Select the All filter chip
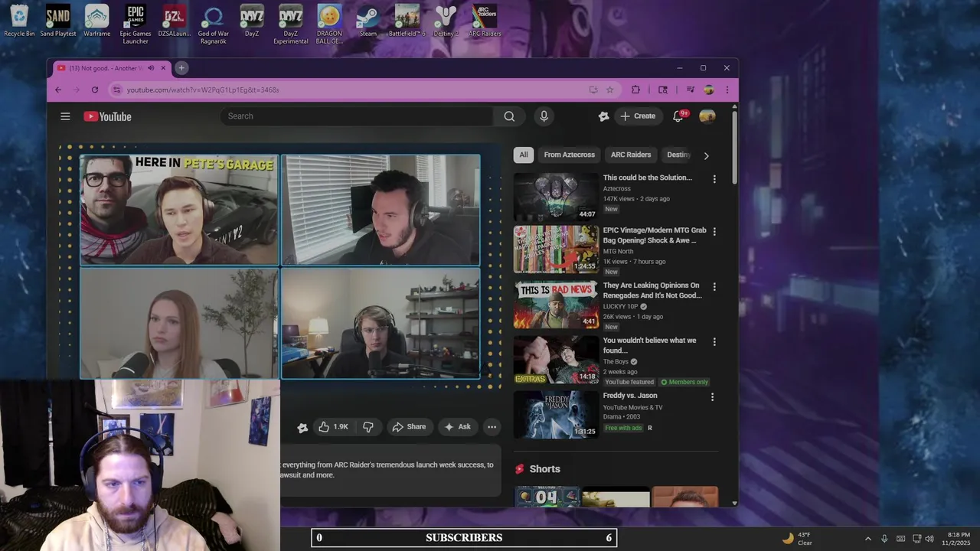 (x=524, y=155)
